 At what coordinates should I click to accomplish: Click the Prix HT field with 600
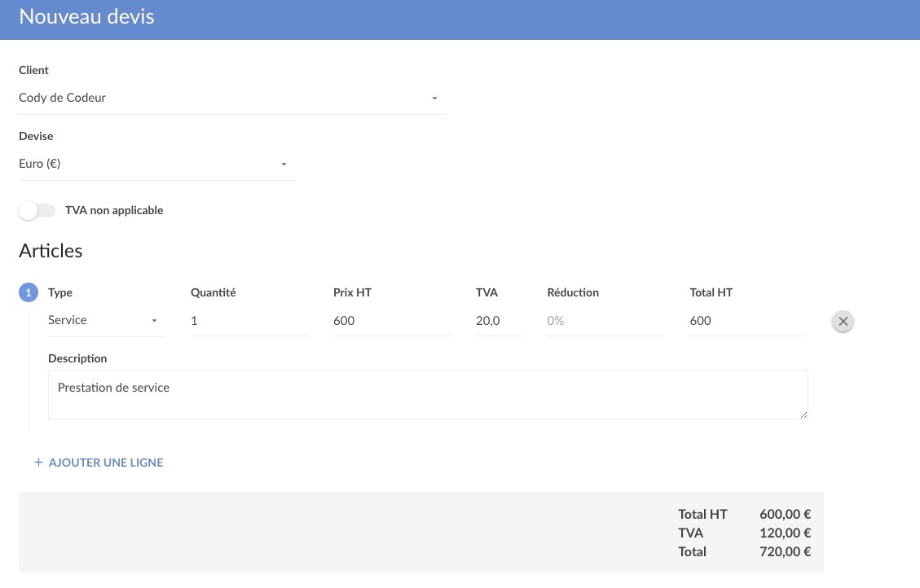pyautogui.click(x=392, y=321)
